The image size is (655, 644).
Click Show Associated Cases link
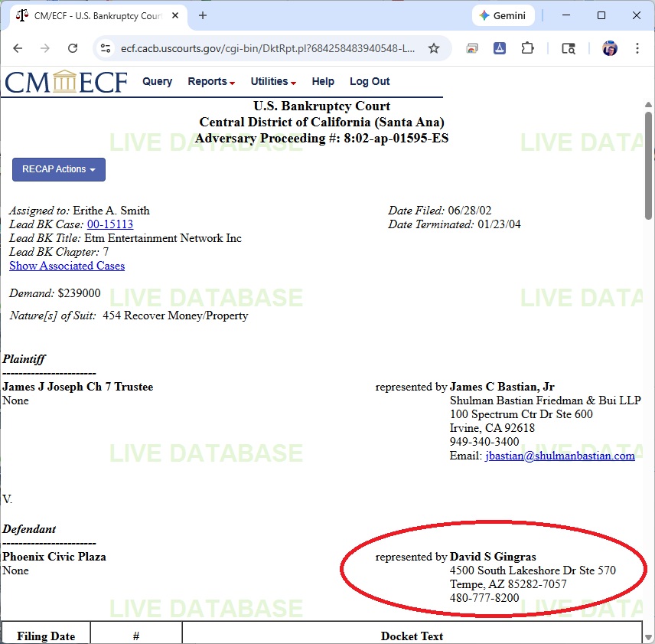pyautogui.click(x=67, y=266)
